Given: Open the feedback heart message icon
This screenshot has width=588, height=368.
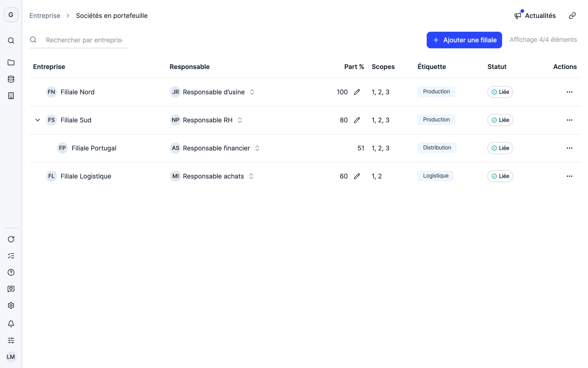Looking at the screenshot, I should pos(11,289).
